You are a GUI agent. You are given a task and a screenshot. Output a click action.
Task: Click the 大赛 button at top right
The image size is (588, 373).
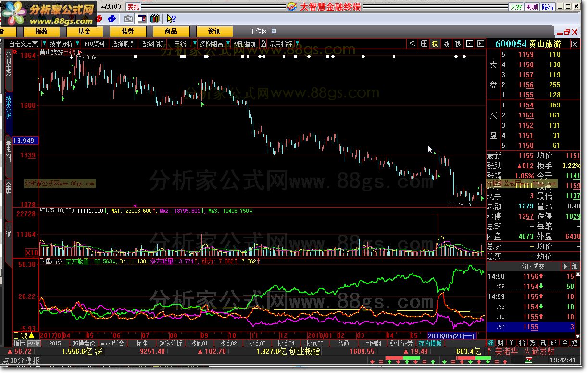pyautogui.click(x=516, y=7)
